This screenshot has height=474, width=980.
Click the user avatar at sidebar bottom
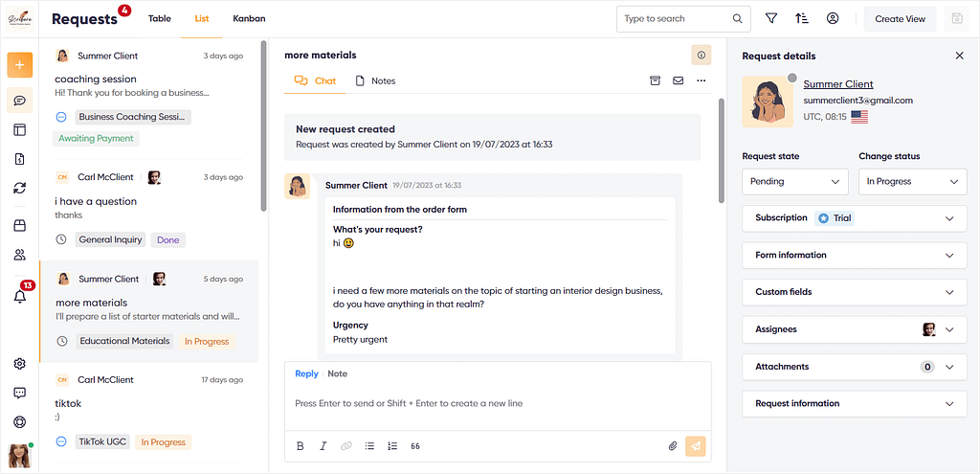point(20,456)
